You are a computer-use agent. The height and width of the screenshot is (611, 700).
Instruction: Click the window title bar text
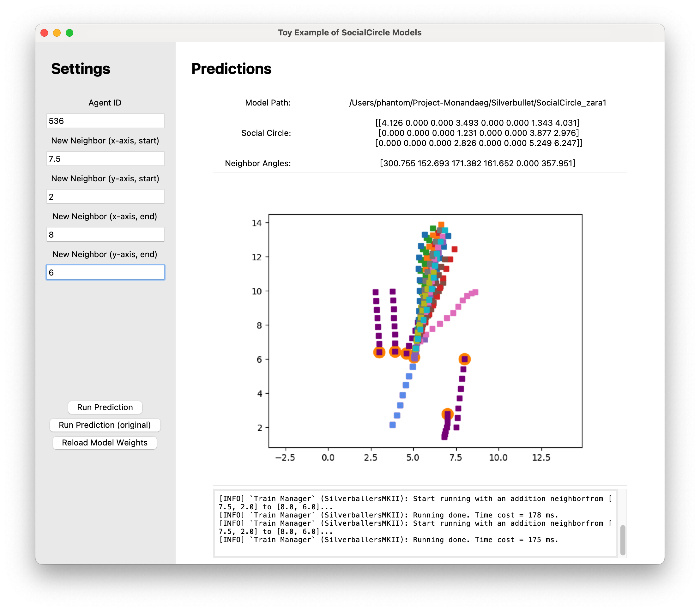click(349, 33)
